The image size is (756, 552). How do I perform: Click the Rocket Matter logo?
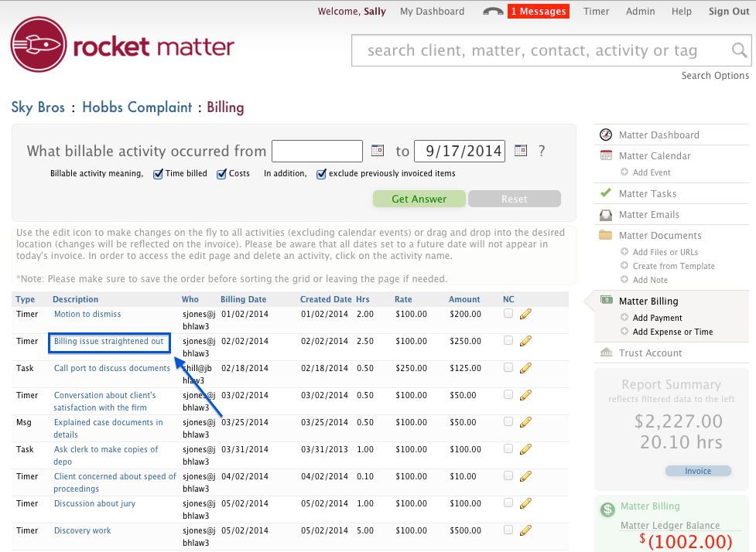pyautogui.click(x=122, y=46)
